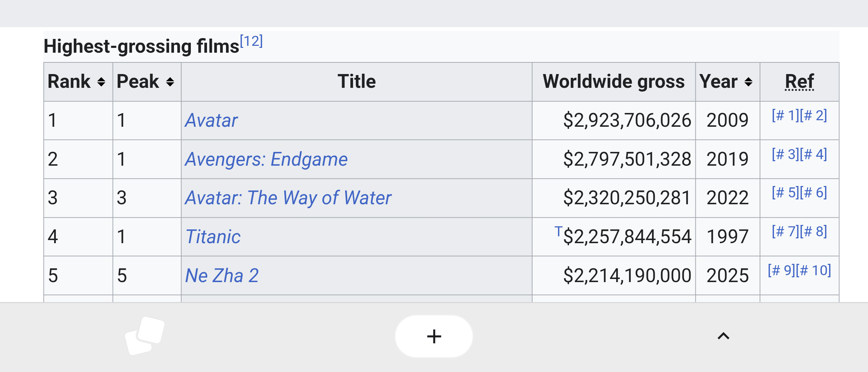
Task: Sort table by Peak column arrows
Action: coord(170,82)
